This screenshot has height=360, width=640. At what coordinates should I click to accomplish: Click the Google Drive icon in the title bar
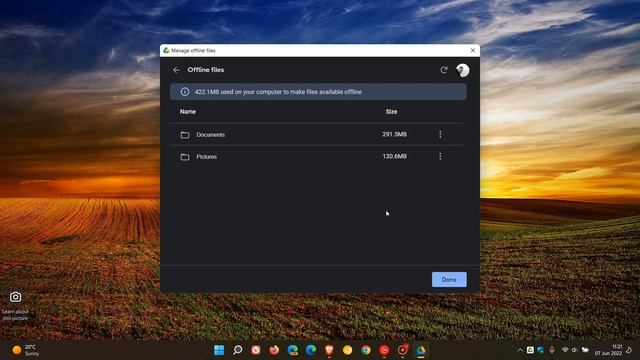[166, 50]
